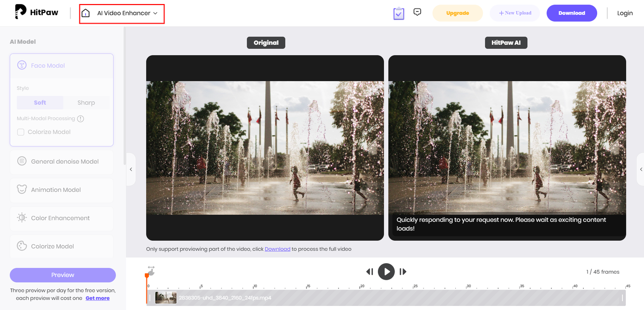Choose the Soft style option

[40, 103]
